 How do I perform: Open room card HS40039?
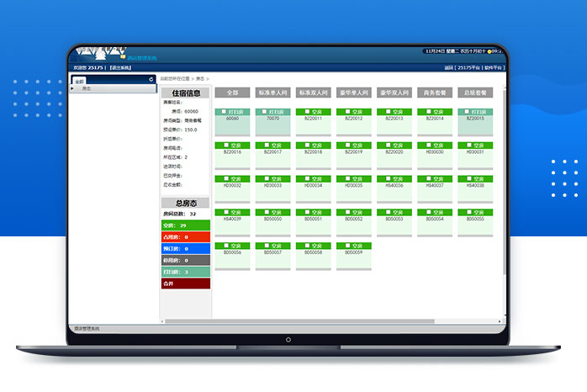[232, 223]
